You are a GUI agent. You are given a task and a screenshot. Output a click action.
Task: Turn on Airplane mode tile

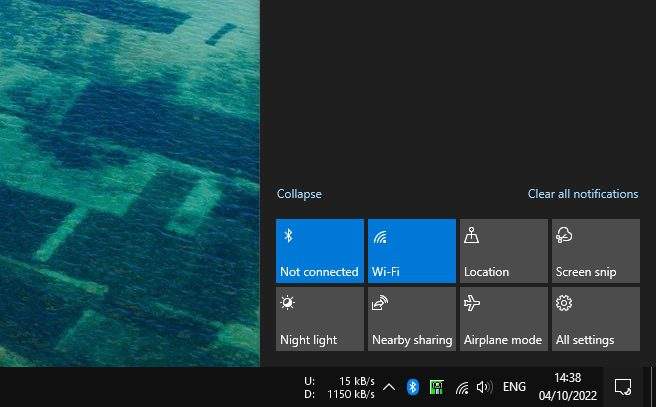tap(504, 319)
